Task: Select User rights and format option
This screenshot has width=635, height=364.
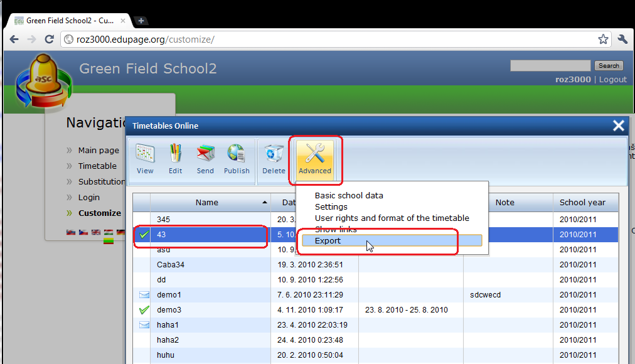Action: click(x=392, y=218)
